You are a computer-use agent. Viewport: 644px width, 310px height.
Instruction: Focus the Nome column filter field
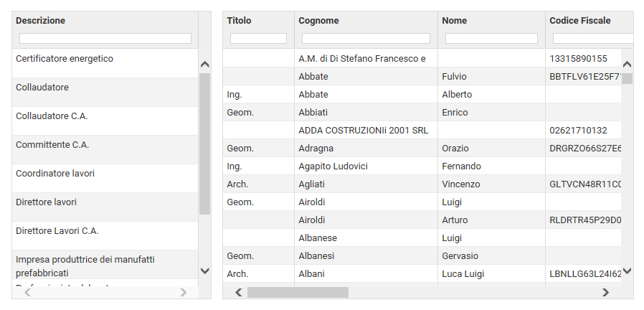(491, 38)
